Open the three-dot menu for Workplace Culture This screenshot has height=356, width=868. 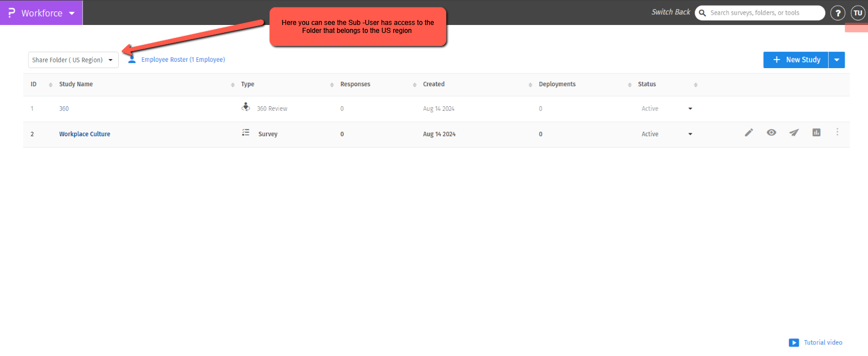click(837, 132)
